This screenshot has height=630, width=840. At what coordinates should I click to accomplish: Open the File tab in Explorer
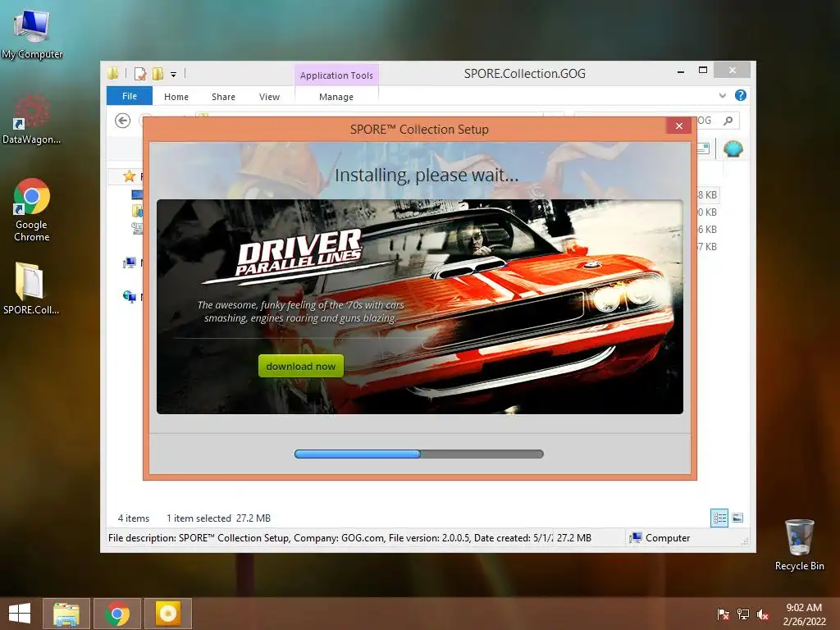130,96
